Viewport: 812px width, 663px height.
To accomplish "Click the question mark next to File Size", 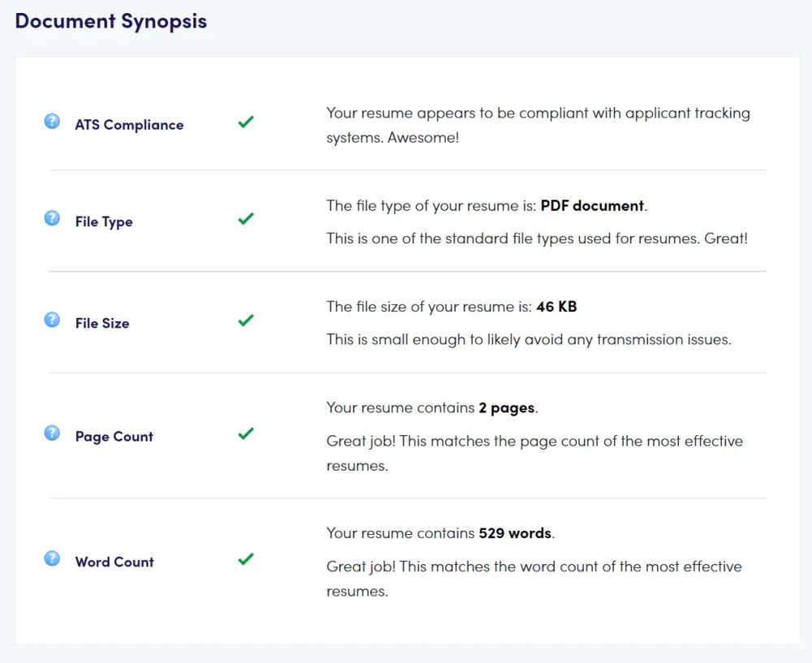I will point(52,320).
